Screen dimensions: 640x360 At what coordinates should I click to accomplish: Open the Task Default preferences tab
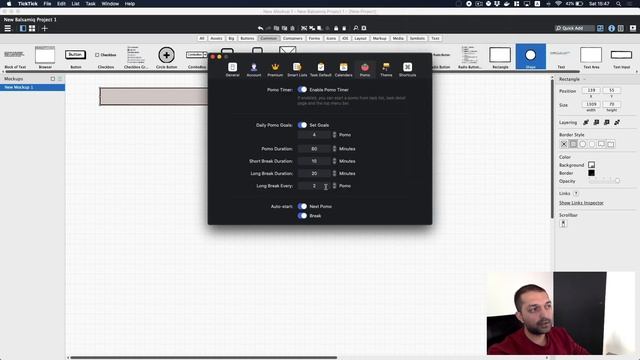(320, 69)
